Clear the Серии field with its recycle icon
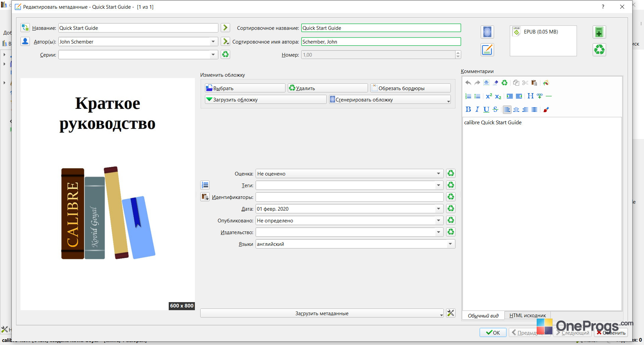Image resolution: width=644 pixels, height=345 pixels. pyautogui.click(x=225, y=54)
